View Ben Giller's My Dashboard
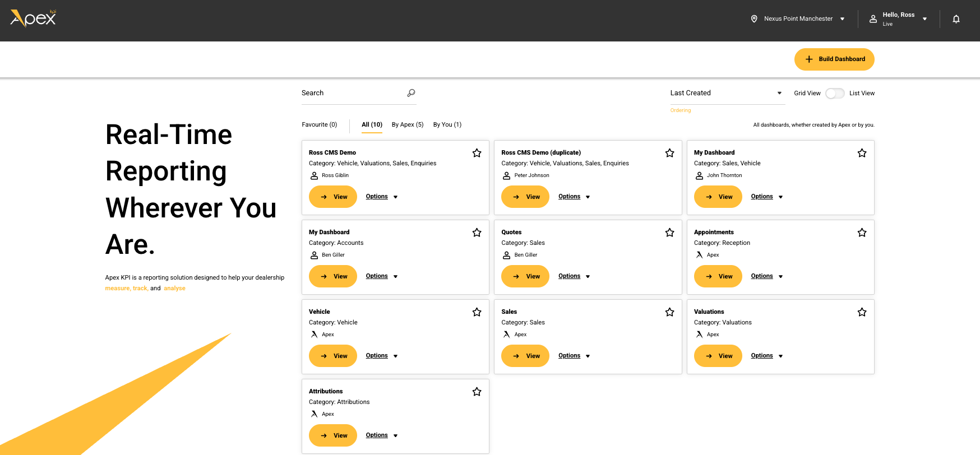 (x=333, y=276)
